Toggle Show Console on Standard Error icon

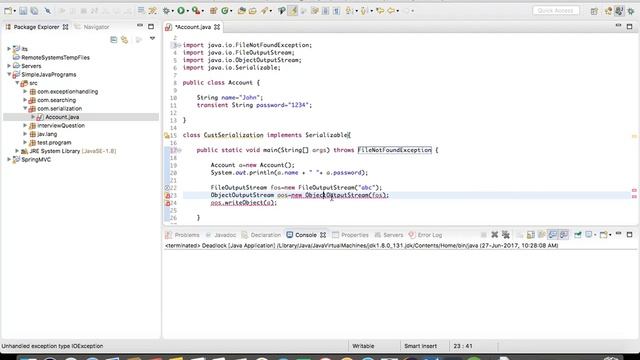click(564, 235)
